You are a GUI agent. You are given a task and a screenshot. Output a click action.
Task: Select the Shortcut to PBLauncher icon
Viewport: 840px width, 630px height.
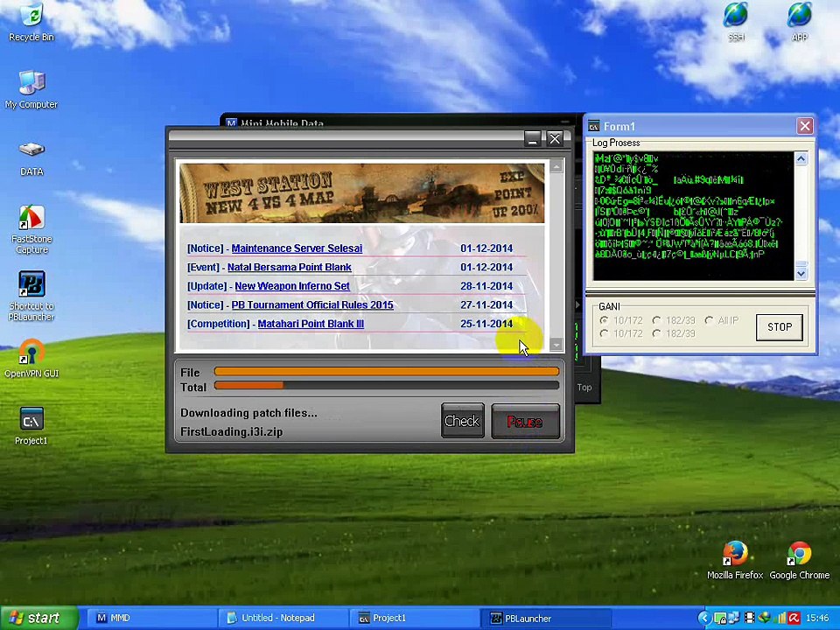click(31, 297)
